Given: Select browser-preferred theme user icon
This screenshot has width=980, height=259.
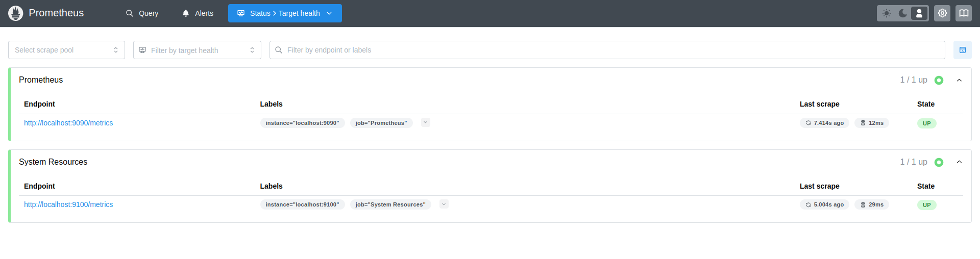Looking at the screenshot, I should [x=919, y=13].
